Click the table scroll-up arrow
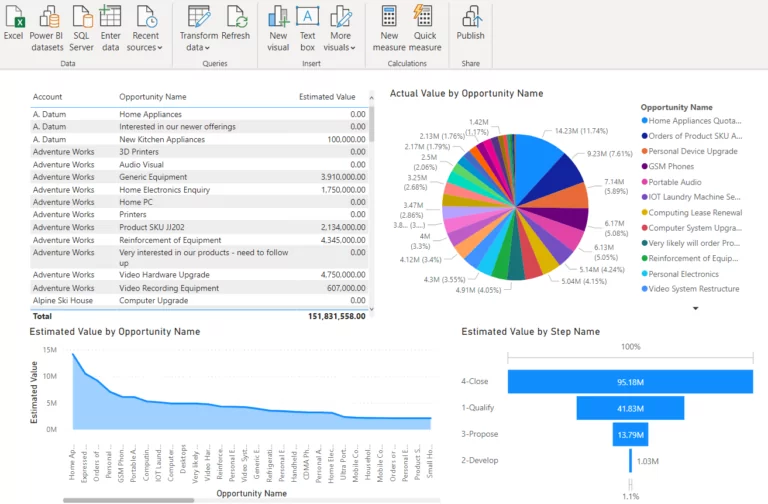 (371, 98)
